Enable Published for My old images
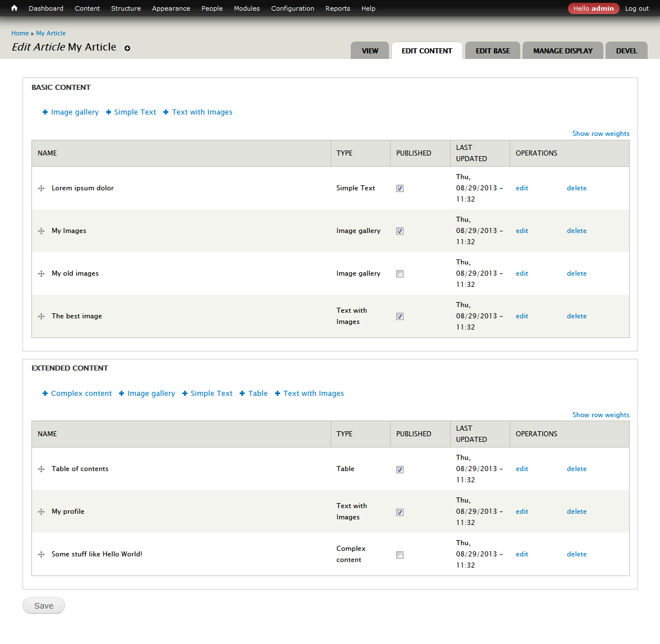660x644 pixels. click(x=400, y=273)
